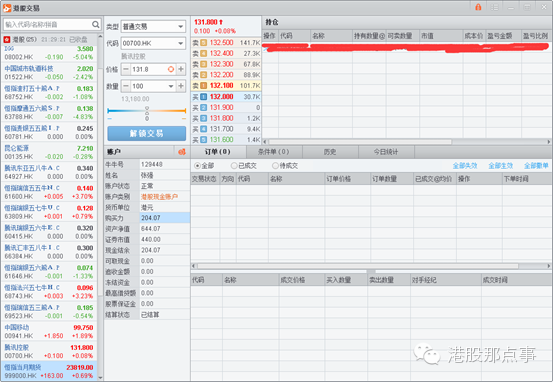Click the 买3 level badge
The image size is (553, 382).
click(x=203, y=118)
